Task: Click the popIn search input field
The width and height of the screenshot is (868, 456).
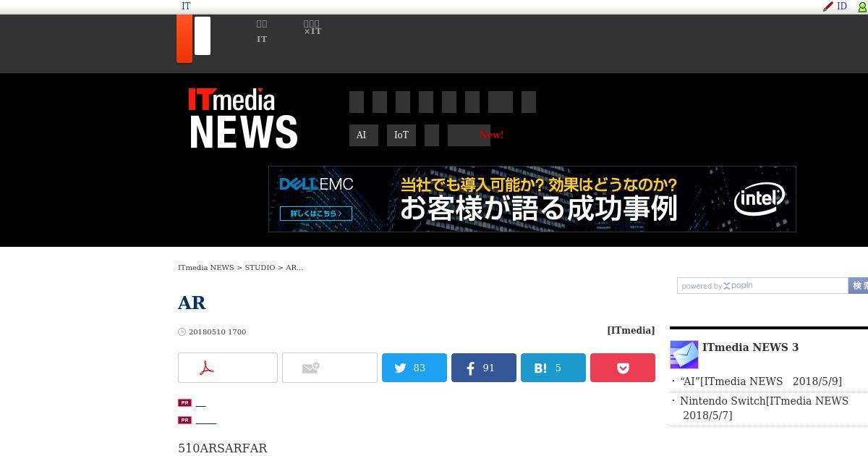Action: (762, 286)
